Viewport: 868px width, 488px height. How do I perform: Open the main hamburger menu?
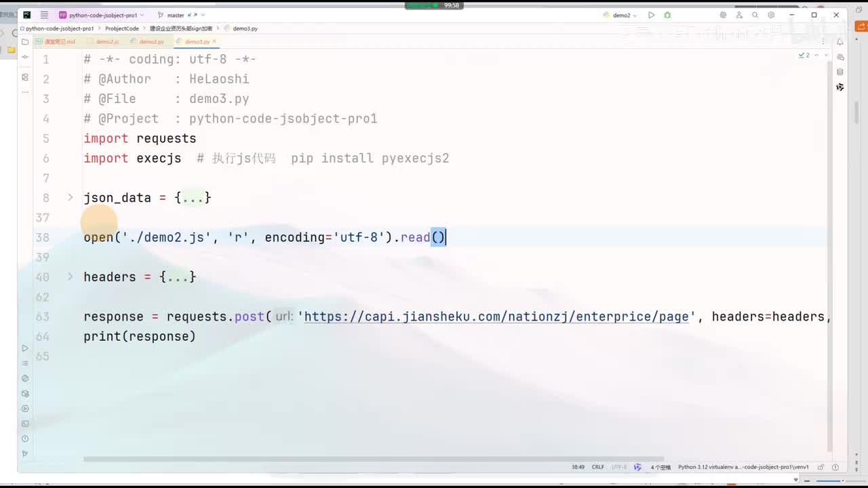pyautogui.click(x=44, y=15)
